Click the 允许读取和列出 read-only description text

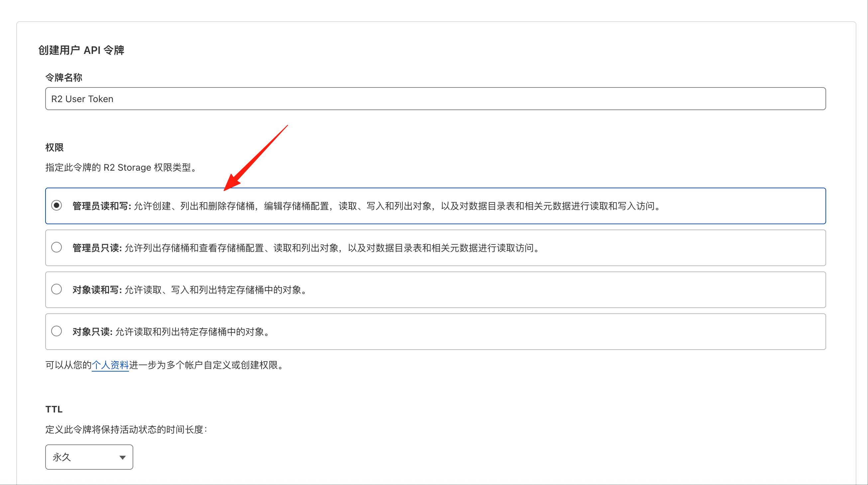coord(193,332)
